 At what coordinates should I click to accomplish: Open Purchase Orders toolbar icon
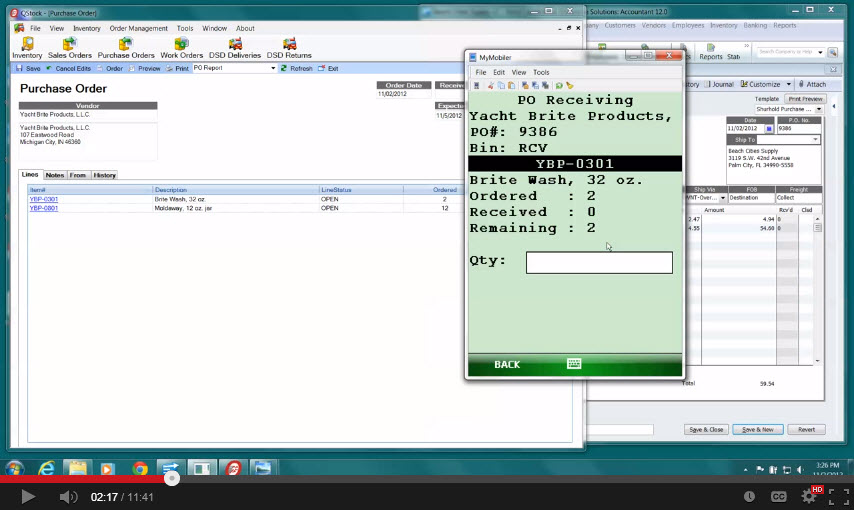click(126, 47)
